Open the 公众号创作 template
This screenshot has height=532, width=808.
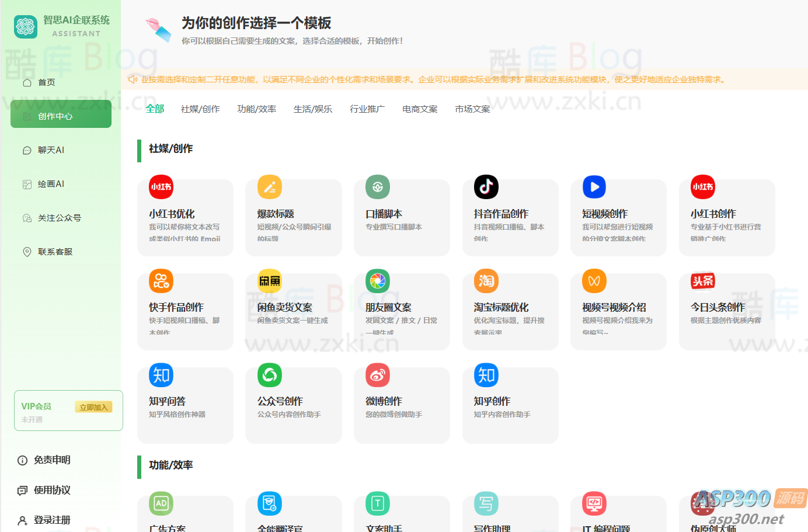tap(294, 404)
